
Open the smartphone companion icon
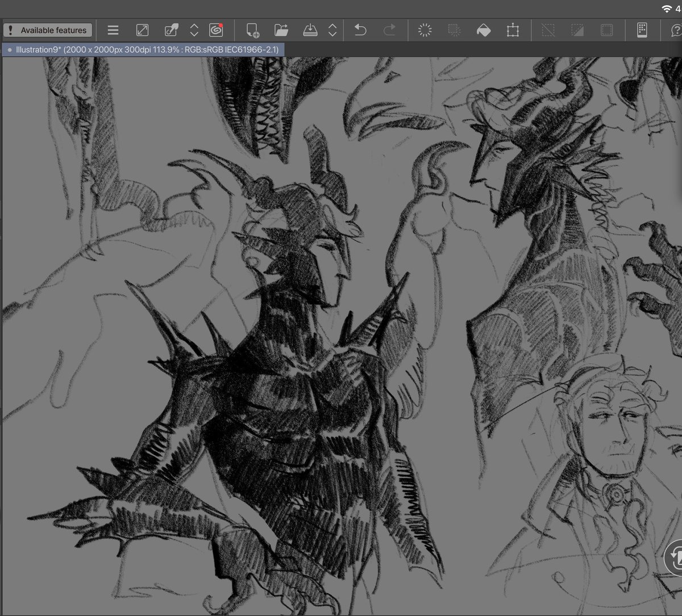coord(642,30)
